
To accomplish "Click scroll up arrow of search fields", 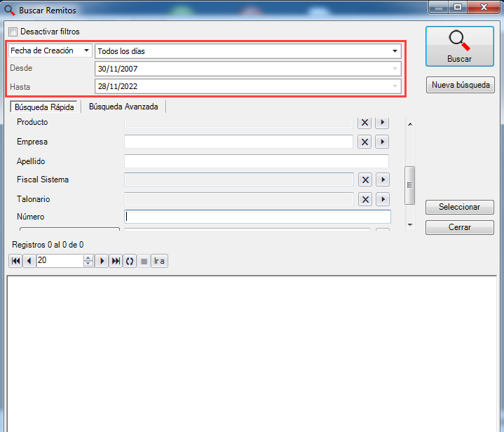I will (x=410, y=124).
